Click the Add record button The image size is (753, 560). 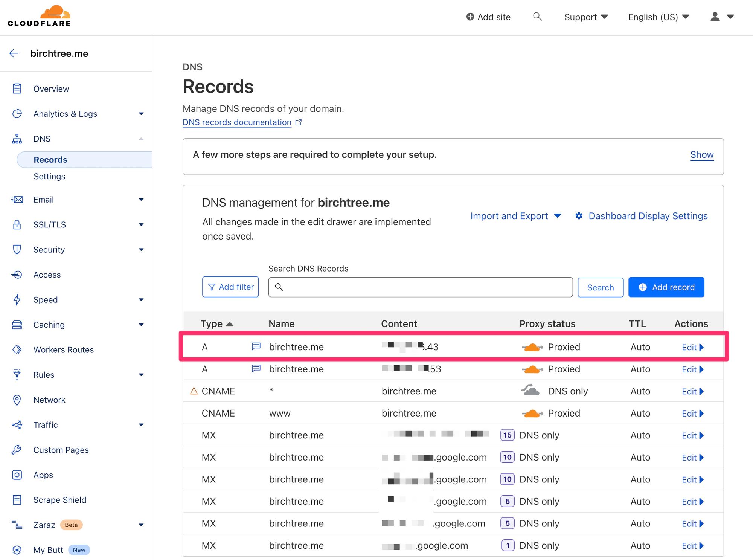(x=666, y=287)
